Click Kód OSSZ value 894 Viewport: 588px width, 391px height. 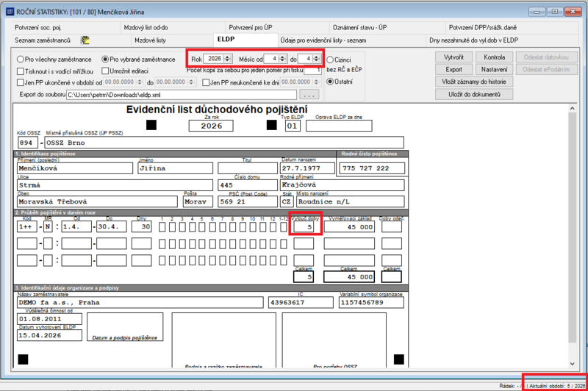tap(27, 143)
